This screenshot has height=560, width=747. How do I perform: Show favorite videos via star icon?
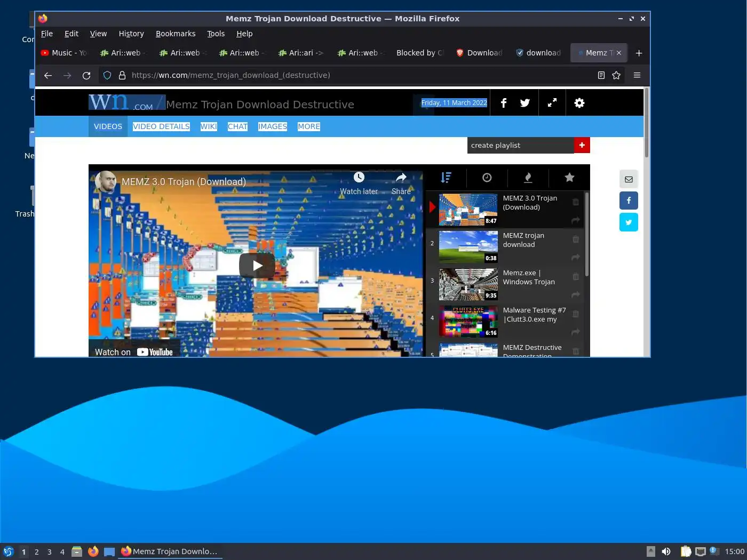click(x=569, y=178)
